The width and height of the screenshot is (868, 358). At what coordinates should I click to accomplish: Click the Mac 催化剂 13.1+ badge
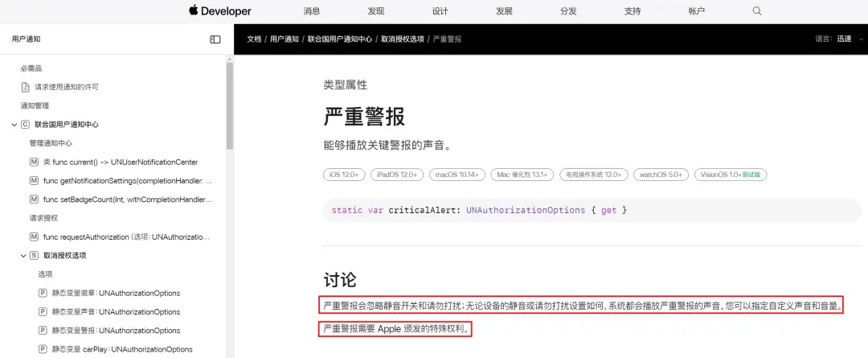pos(522,175)
